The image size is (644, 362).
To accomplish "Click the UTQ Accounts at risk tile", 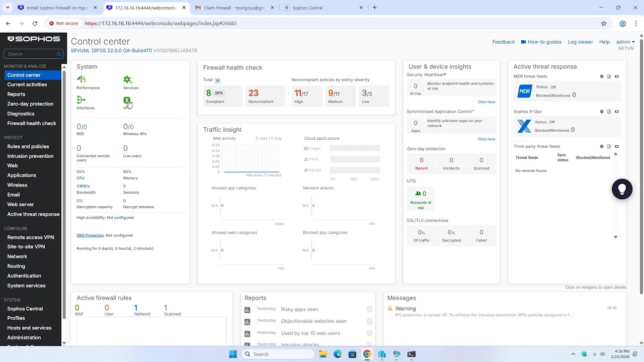I will pos(421,199).
